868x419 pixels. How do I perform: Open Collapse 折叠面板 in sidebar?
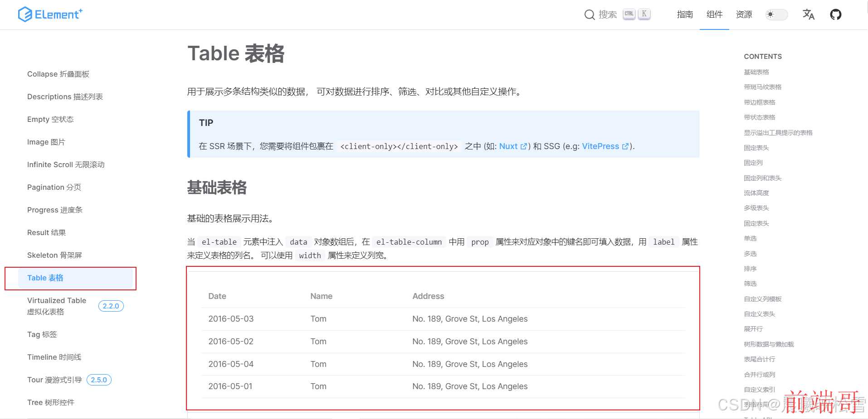point(58,74)
